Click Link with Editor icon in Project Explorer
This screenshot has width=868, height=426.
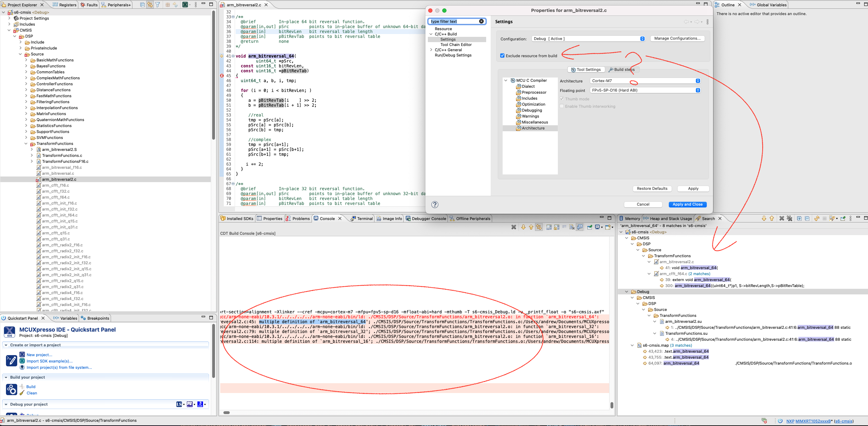pyautogui.click(x=150, y=5)
